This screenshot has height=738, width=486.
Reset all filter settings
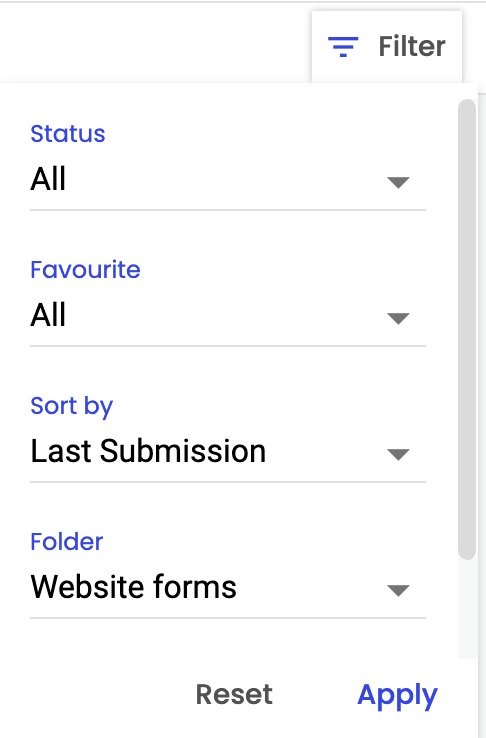234,694
